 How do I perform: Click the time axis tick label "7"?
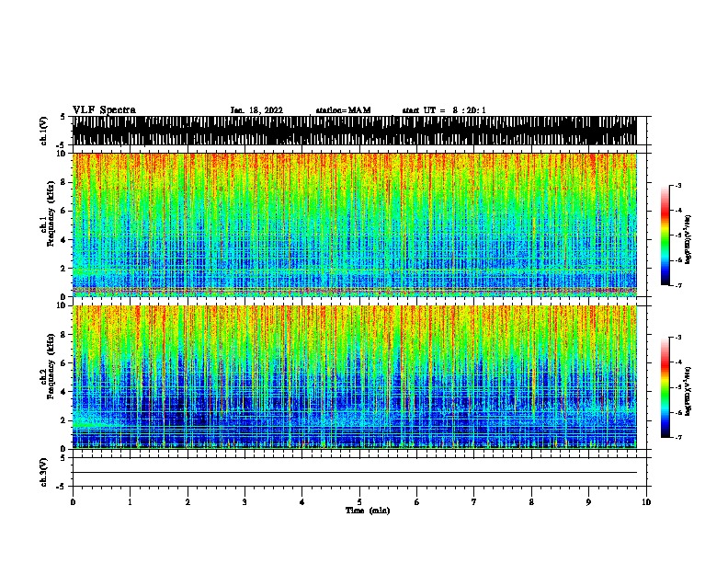pos(474,502)
